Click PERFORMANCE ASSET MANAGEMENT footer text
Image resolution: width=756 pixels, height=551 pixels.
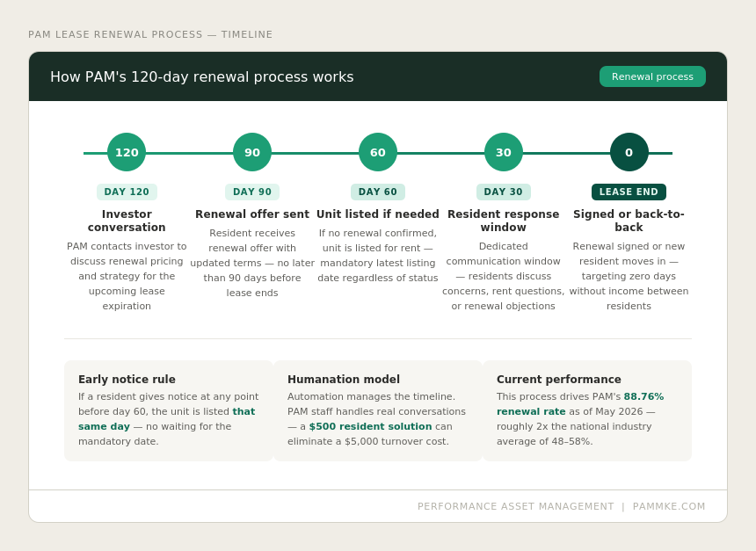pyautogui.click(x=515, y=507)
